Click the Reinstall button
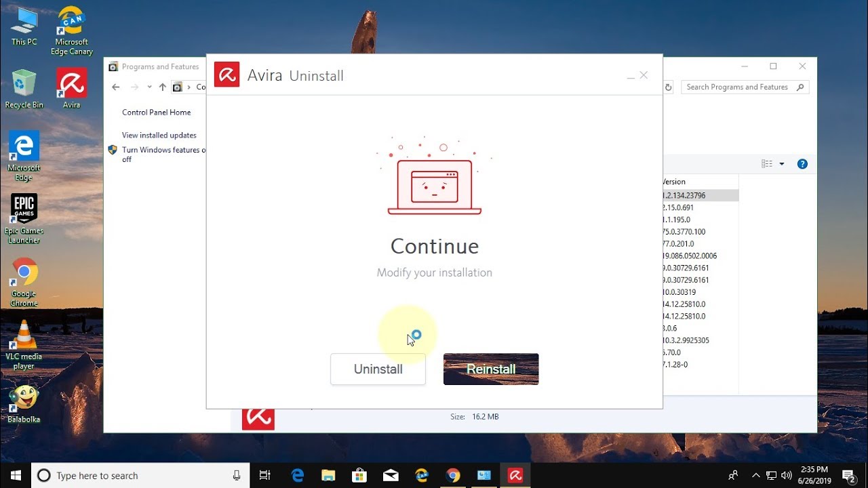The width and height of the screenshot is (868, 488). 491,369
